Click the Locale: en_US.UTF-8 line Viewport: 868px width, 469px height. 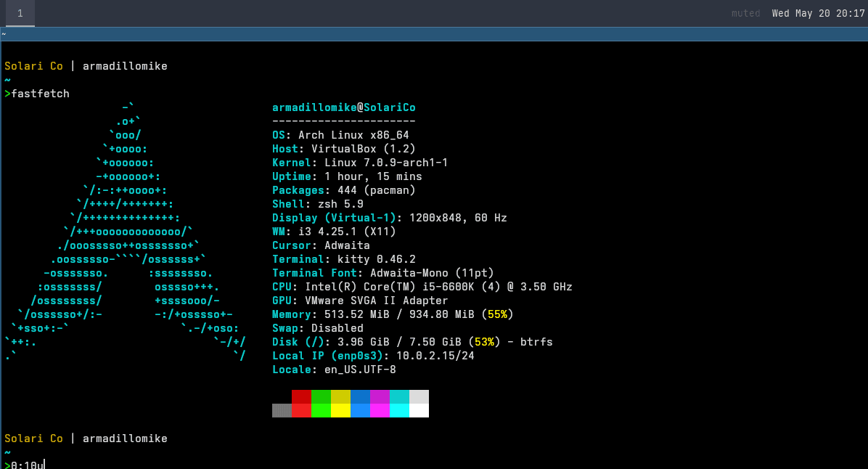click(x=334, y=370)
